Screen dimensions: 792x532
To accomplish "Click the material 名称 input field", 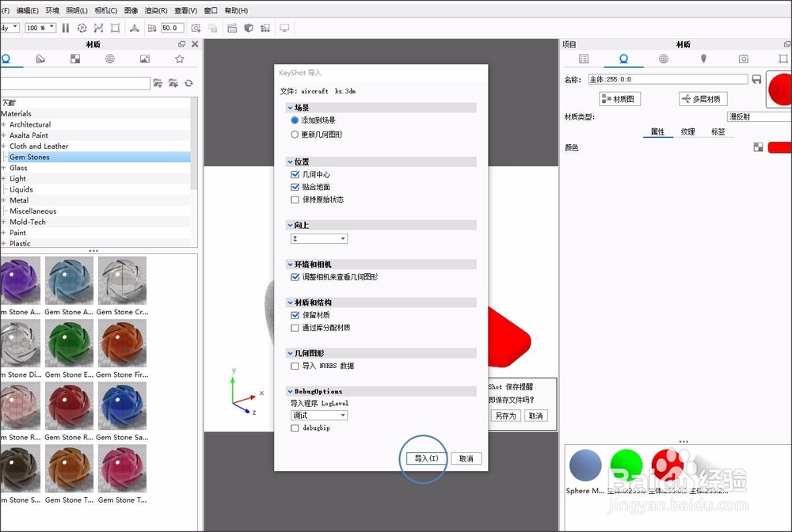I will [x=668, y=79].
